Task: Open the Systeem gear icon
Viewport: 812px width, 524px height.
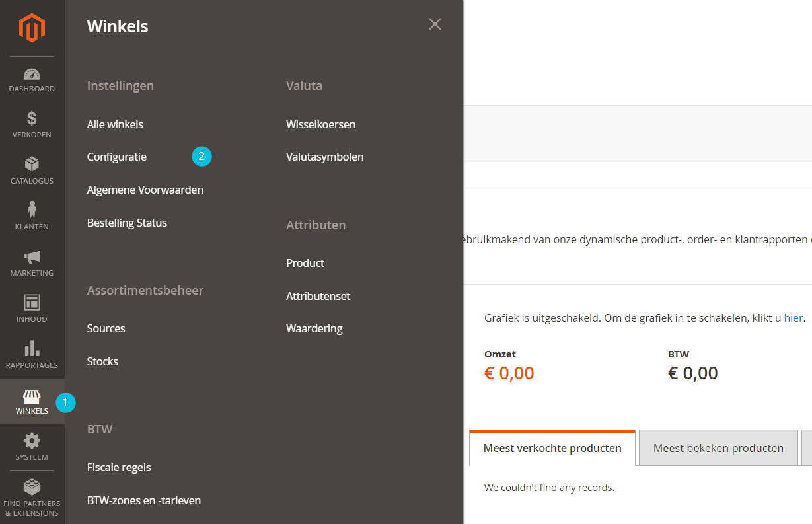Action: point(32,441)
